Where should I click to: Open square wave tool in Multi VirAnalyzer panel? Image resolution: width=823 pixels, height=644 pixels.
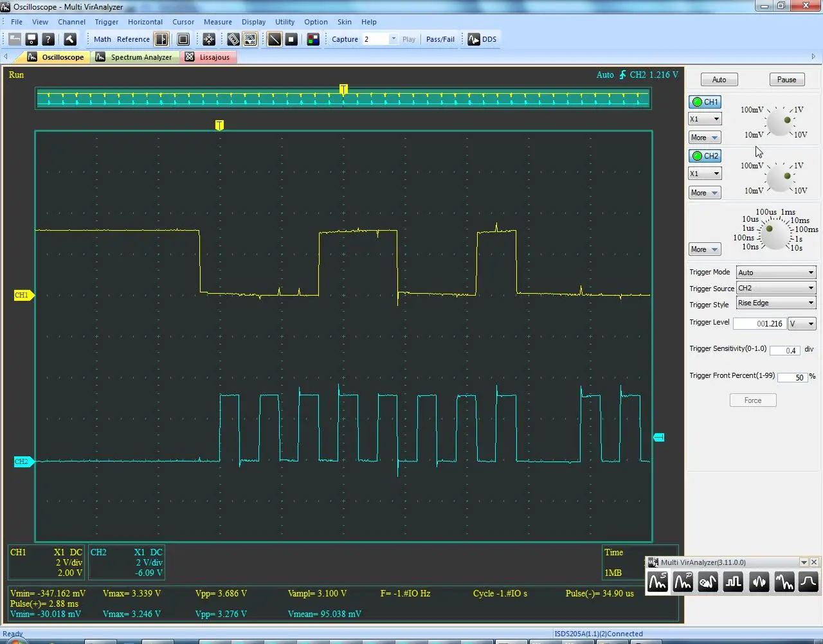pyautogui.click(x=733, y=582)
